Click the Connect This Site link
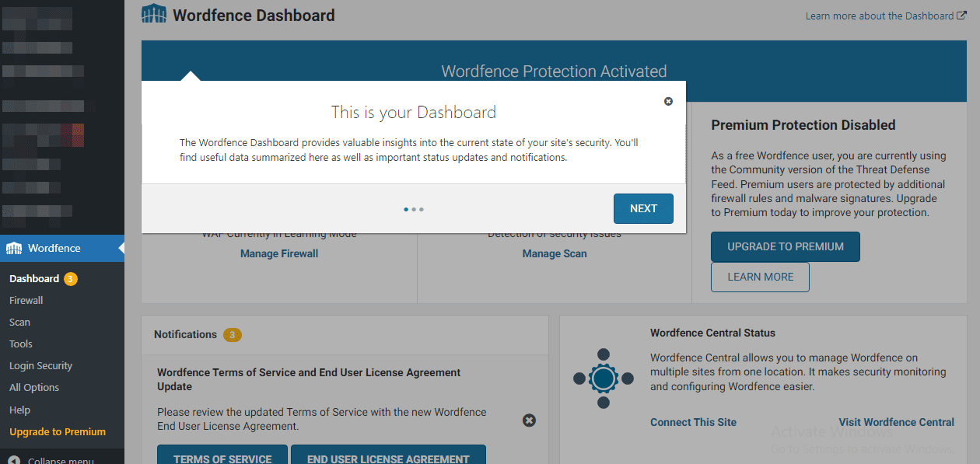980x464 pixels. [693, 422]
